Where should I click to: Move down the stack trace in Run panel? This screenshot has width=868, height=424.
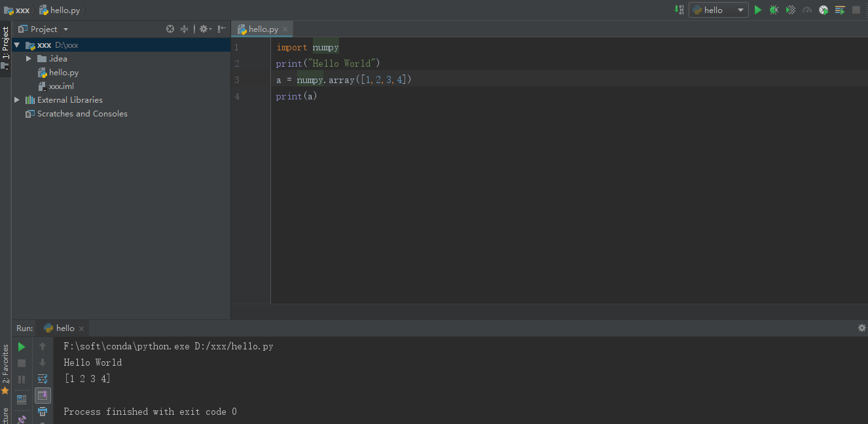tap(43, 363)
